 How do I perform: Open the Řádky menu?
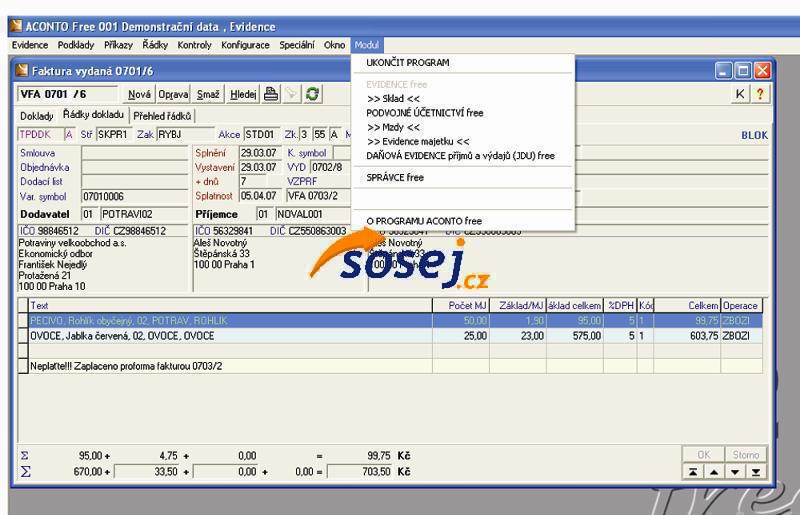coord(155,45)
